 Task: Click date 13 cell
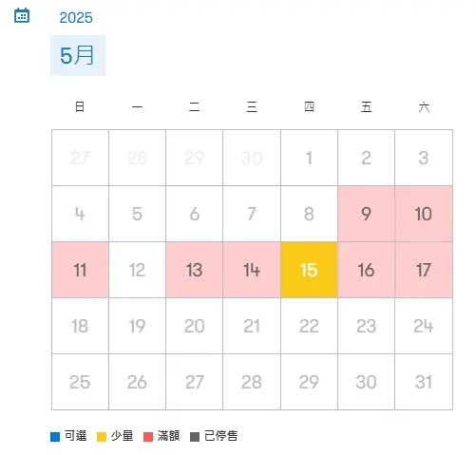tap(195, 270)
